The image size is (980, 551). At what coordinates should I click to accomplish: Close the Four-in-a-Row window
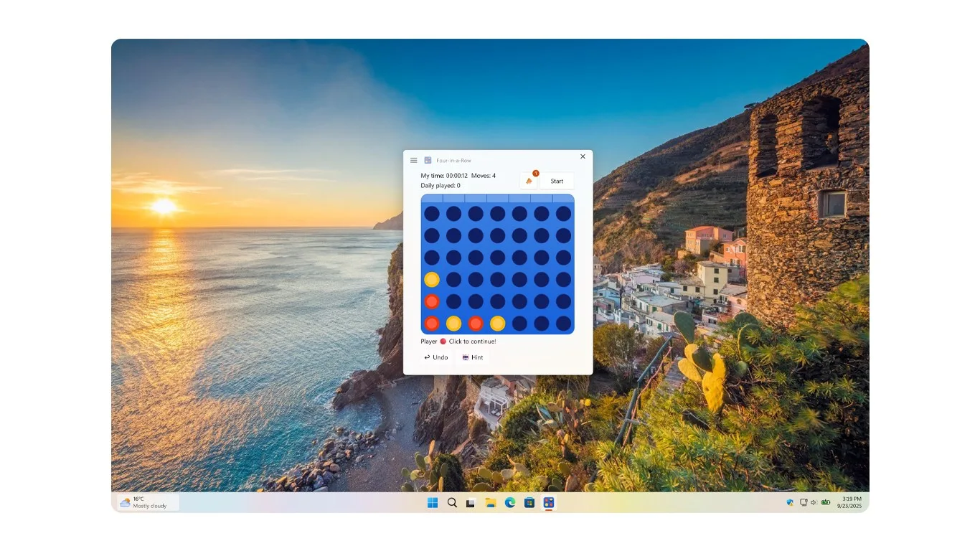tap(583, 156)
